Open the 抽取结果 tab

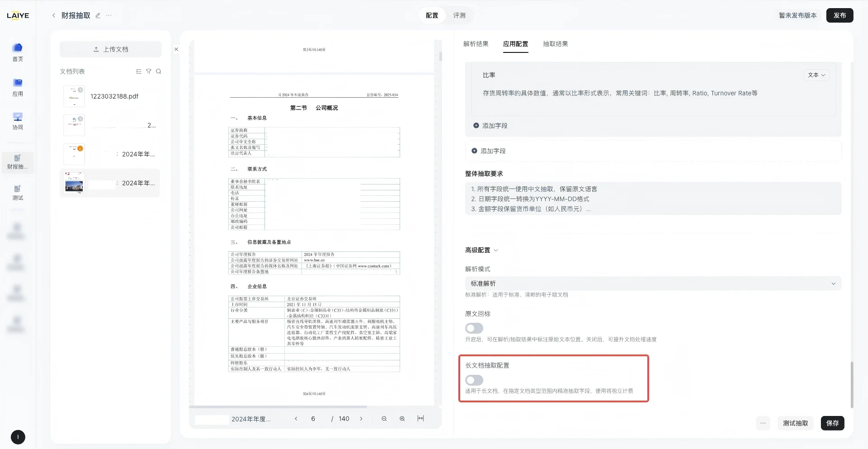tap(556, 44)
